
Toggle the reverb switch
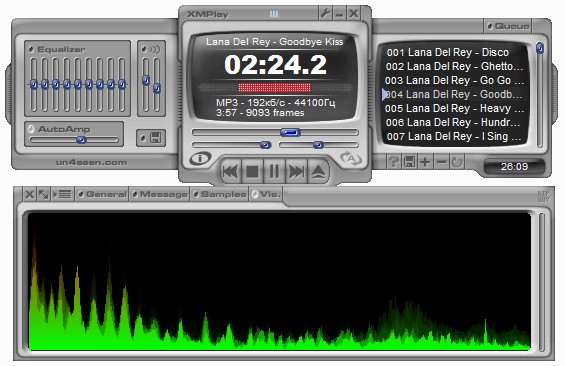pos(144,49)
